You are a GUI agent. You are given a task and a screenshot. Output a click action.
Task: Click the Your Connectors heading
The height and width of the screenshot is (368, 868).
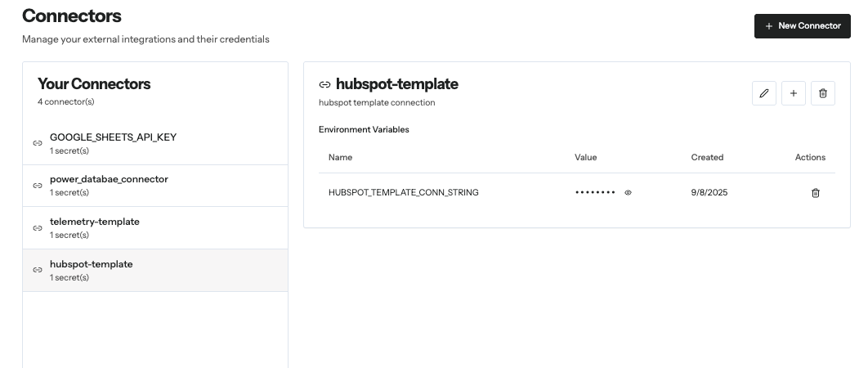point(94,84)
